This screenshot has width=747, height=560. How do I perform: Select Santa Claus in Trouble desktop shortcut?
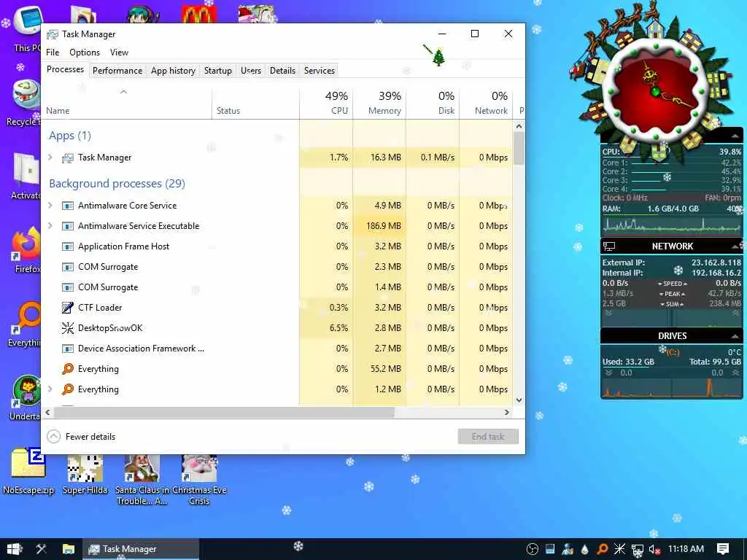(x=142, y=480)
